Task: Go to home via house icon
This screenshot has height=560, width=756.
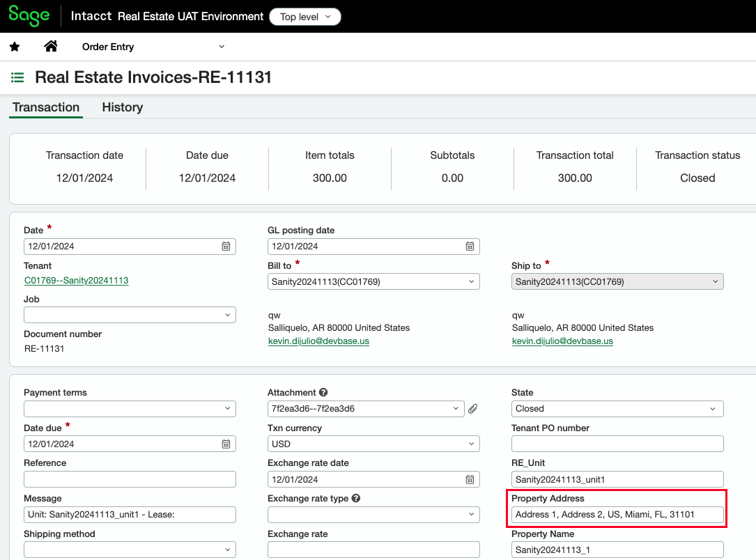Action: point(51,46)
